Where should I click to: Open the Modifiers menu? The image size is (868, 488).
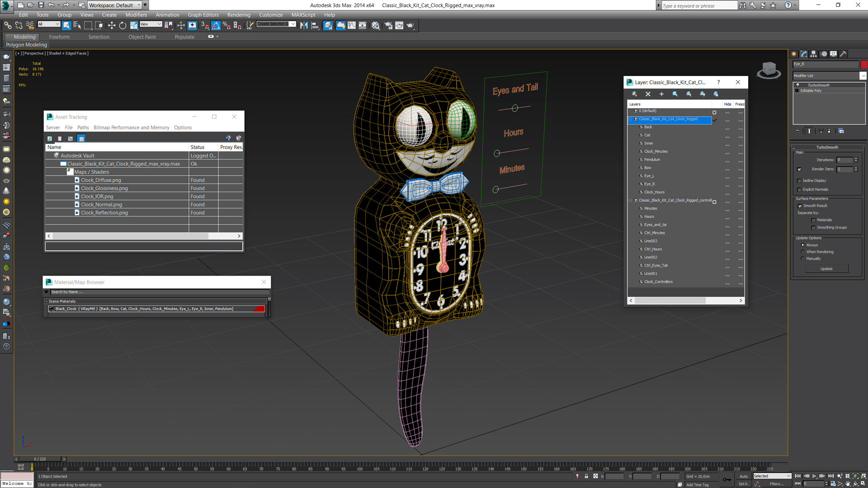(x=136, y=15)
